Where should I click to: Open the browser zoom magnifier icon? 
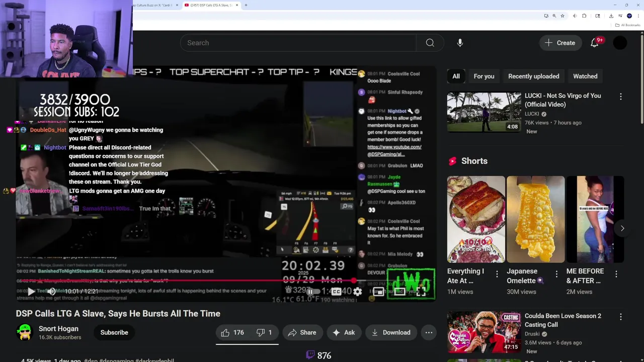[x=554, y=16]
